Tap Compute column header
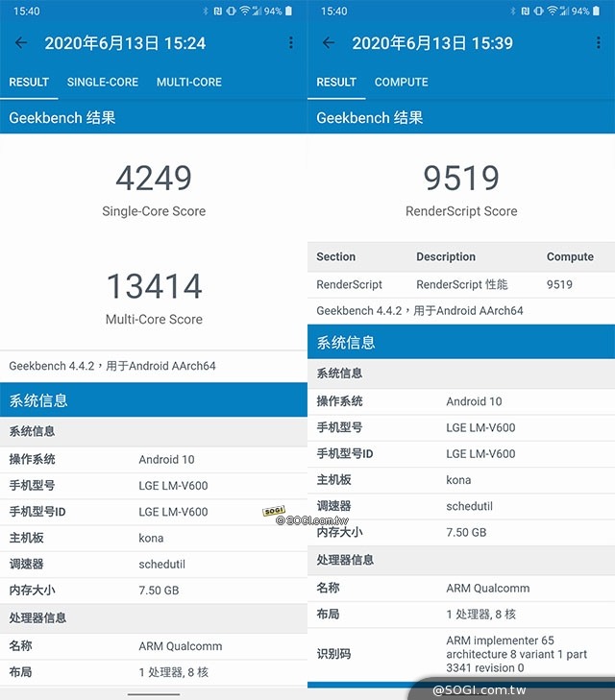The height and width of the screenshot is (700, 615). 570,256
